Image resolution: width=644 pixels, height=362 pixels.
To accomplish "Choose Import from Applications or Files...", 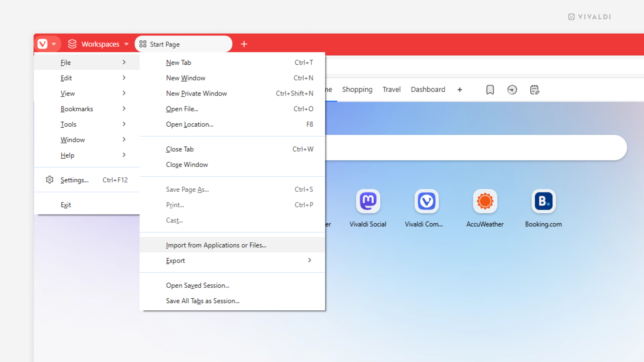I will 232,245.
